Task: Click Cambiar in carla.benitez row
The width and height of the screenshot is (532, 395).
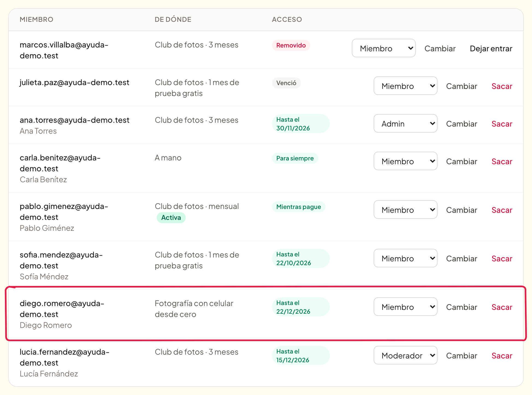Action: 462,161
